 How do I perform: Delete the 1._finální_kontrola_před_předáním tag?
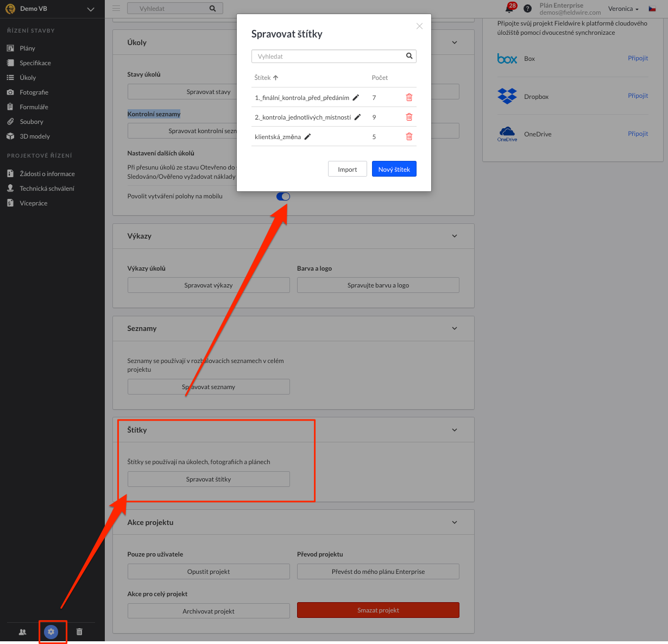(x=409, y=98)
